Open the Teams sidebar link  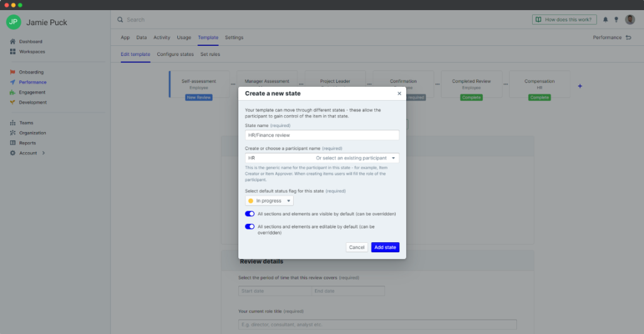coord(26,123)
